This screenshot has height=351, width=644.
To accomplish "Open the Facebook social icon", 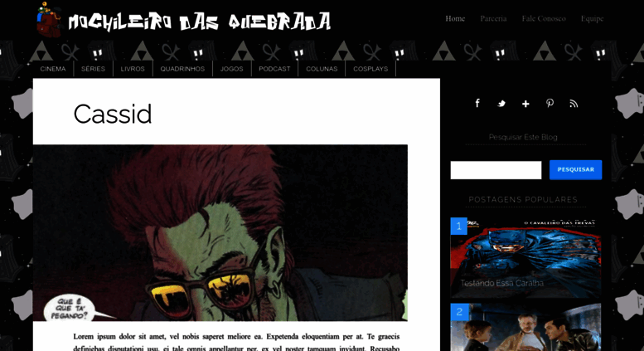I will point(477,103).
